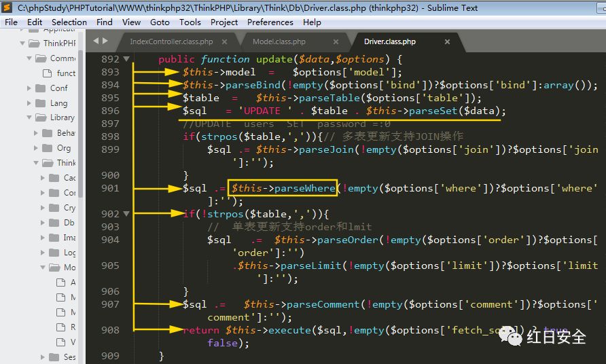Click the Common folder icon
This screenshot has height=364, width=606.
click(x=41, y=58)
